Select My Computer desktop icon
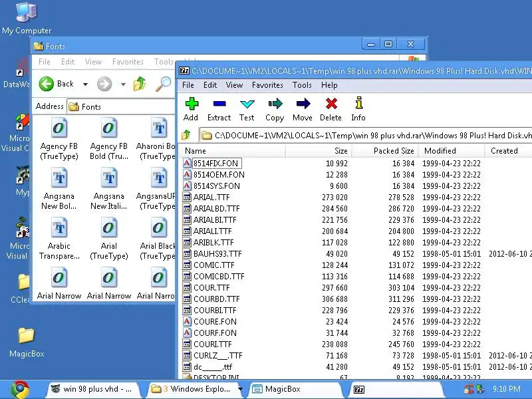Image resolution: width=532 pixels, height=399 pixels. [27, 19]
